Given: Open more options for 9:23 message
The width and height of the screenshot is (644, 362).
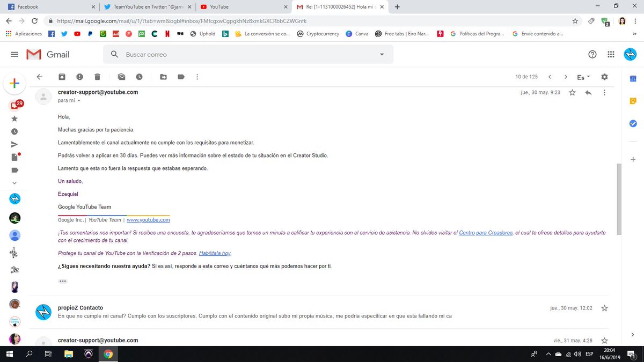Looking at the screenshot, I should click(x=604, y=92).
